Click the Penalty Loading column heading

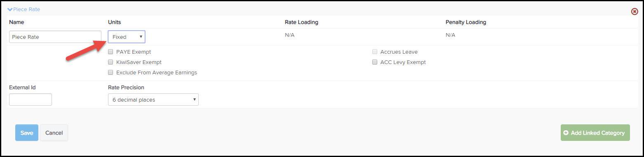[x=466, y=22]
